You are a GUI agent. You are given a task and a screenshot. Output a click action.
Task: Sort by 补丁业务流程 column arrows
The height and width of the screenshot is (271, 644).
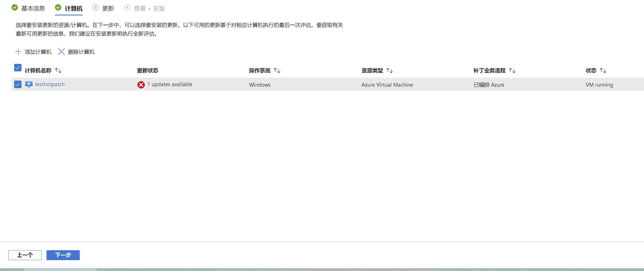click(x=512, y=71)
